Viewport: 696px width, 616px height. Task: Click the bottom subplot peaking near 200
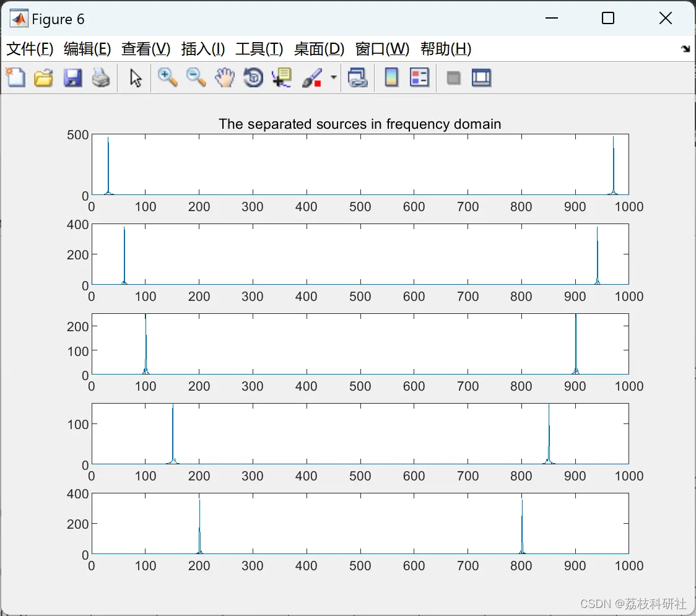[x=360, y=524]
